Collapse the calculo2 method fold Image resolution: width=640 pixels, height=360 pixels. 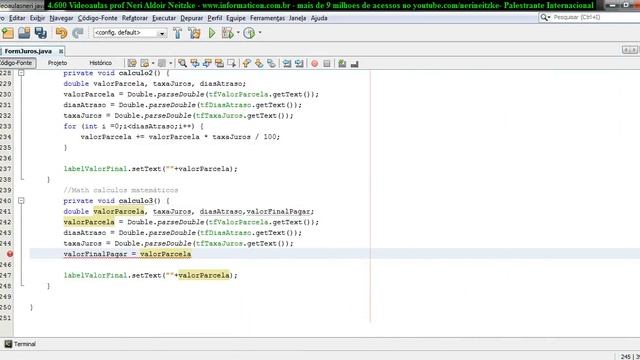point(21,73)
